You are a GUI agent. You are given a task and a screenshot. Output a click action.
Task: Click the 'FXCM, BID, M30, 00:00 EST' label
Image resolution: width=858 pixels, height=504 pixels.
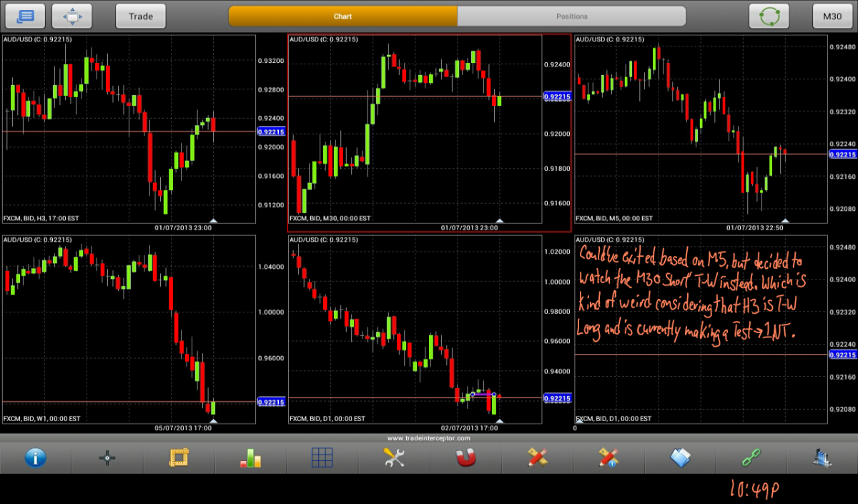coord(330,218)
